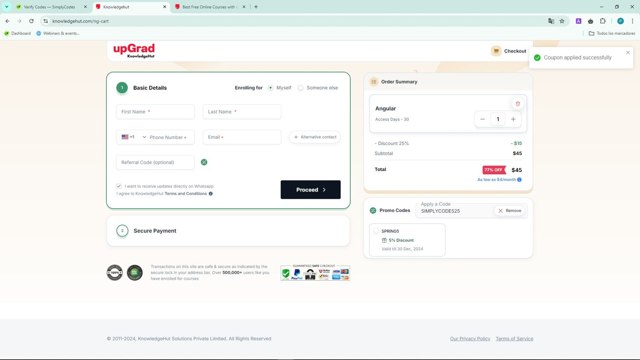Add an Alternative contact
The image size is (640, 360).
[315, 137]
